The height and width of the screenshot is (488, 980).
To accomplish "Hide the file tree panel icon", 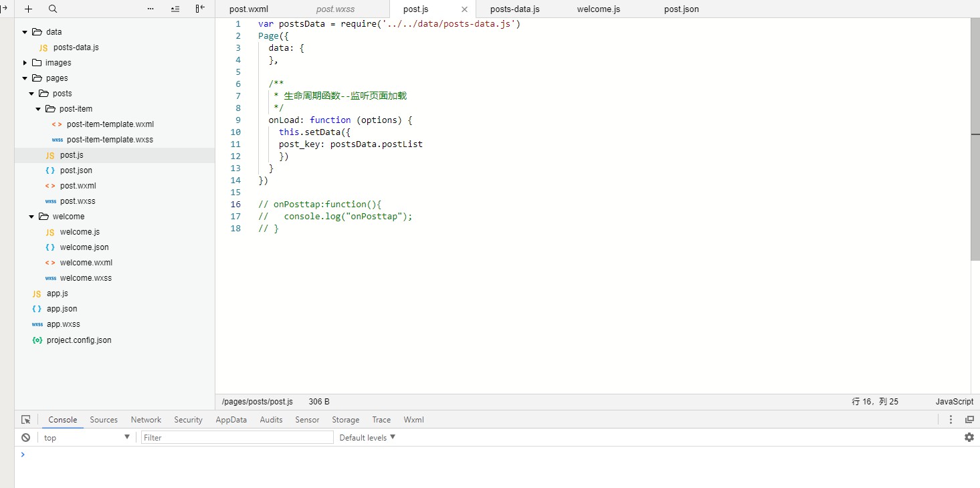I will coord(200,9).
